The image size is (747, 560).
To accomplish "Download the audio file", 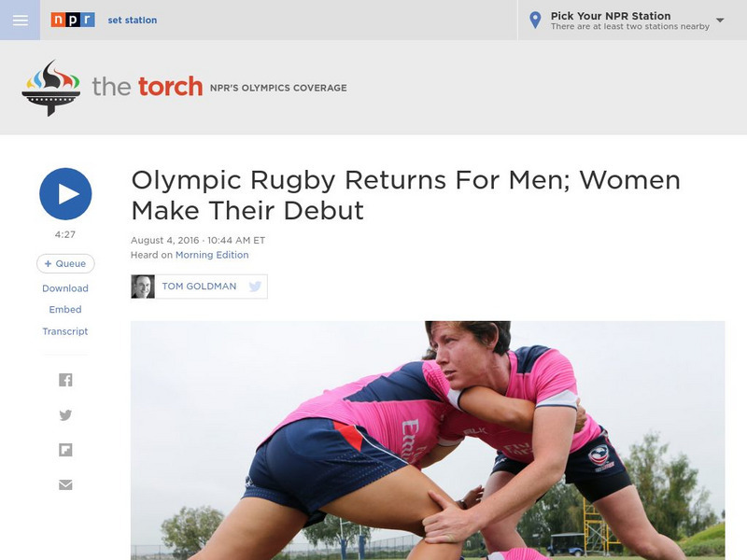I will click(64, 288).
